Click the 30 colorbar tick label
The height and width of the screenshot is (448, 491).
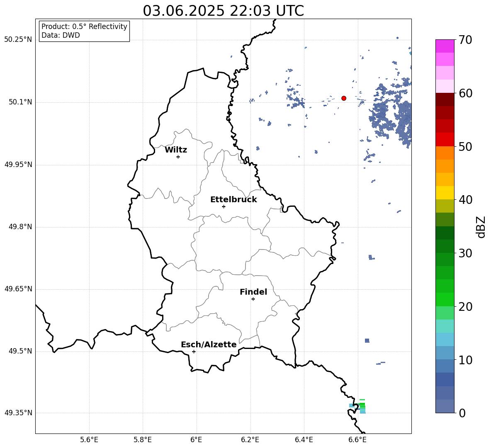click(x=465, y=253)
